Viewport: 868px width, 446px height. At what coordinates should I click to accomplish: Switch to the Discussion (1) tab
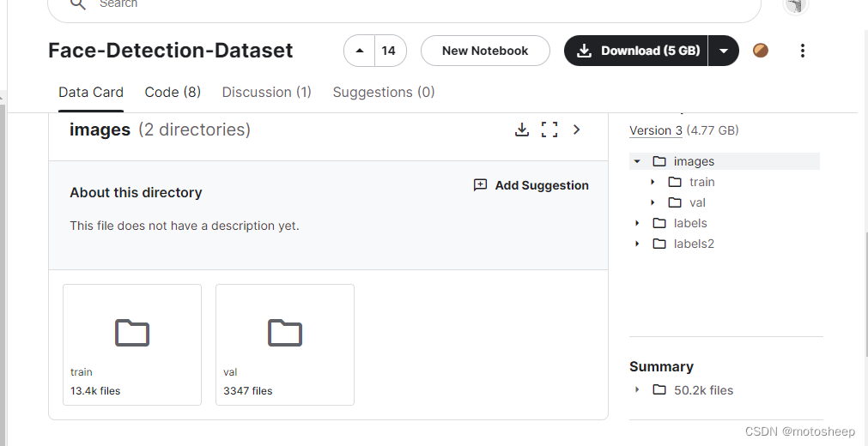[266, 92]
